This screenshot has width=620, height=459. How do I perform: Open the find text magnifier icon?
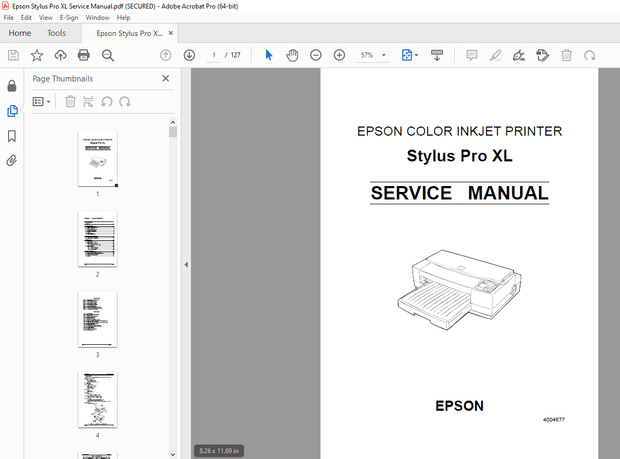(x=108, y=55)
